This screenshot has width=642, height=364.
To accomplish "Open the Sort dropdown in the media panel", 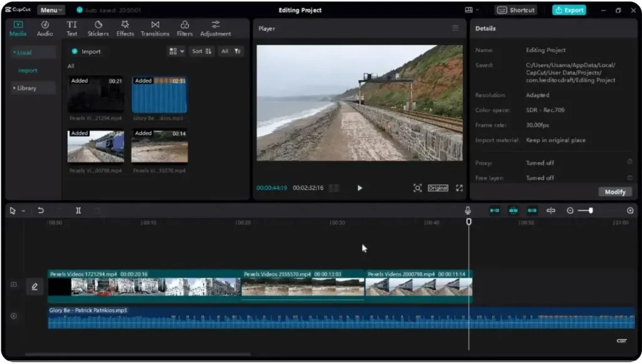I will tap(201, 51).
